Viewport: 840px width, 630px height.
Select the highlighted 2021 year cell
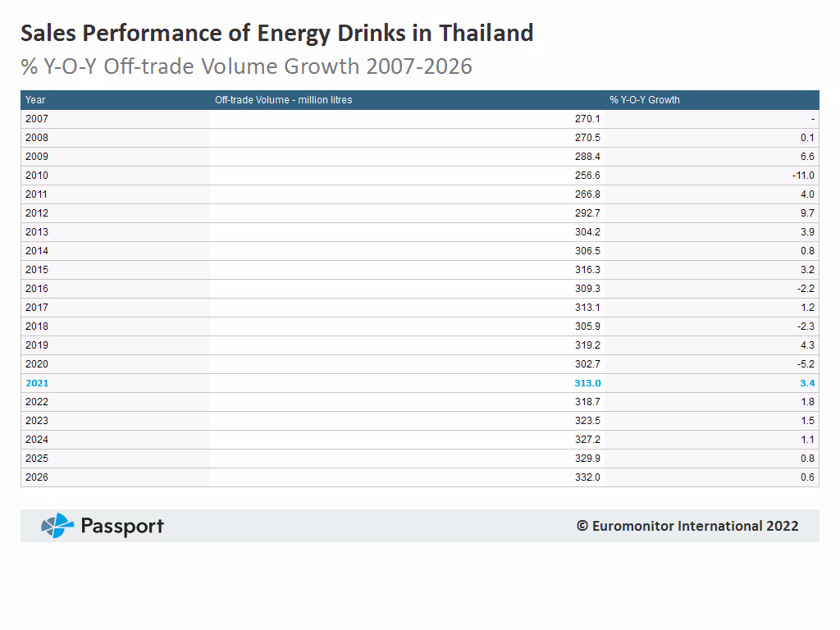pyautogui.click(x=37, y=383)
